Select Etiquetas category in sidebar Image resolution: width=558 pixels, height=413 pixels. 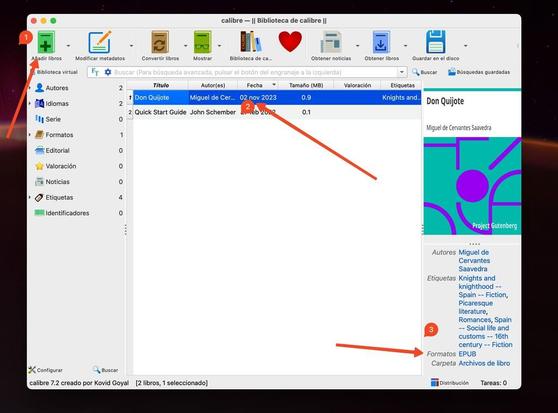click(59, 197)
